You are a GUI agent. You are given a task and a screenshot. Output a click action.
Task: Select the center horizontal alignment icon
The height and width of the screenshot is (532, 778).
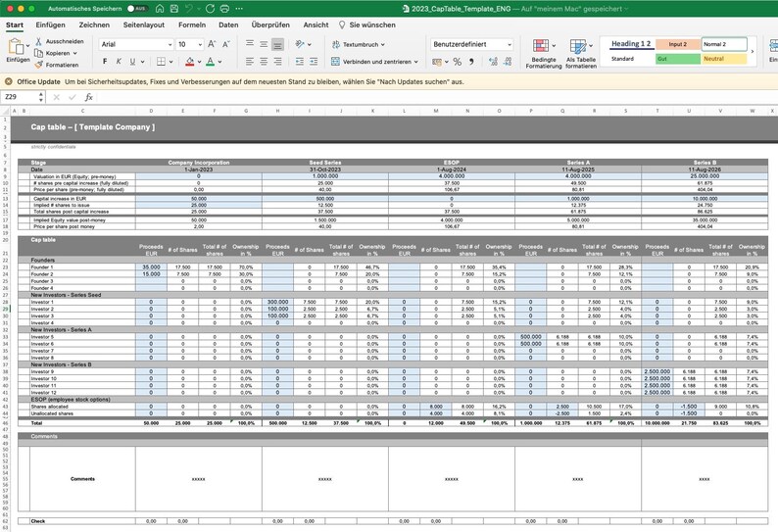point(264,62)
